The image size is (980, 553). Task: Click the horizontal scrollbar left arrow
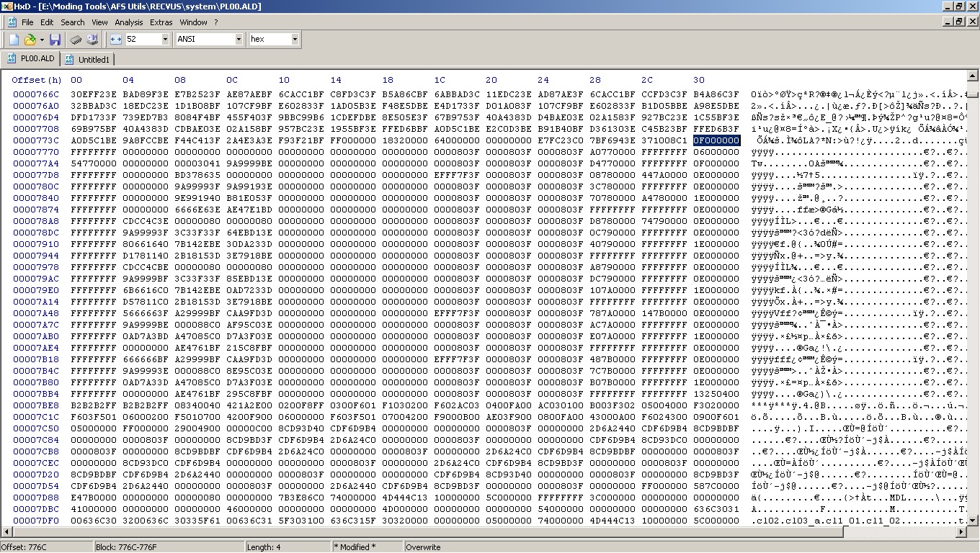[x=7, y=533]
